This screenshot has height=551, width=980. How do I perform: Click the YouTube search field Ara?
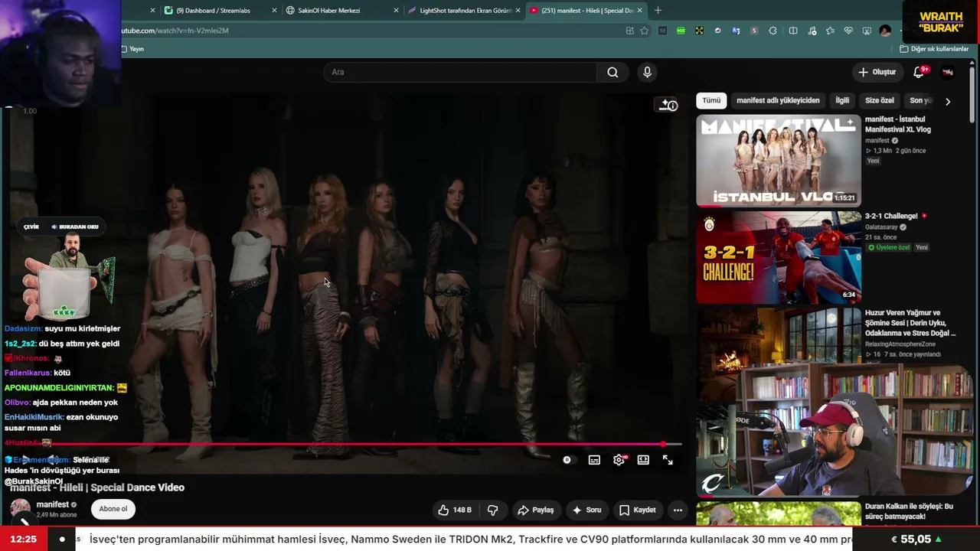point(459,72)
